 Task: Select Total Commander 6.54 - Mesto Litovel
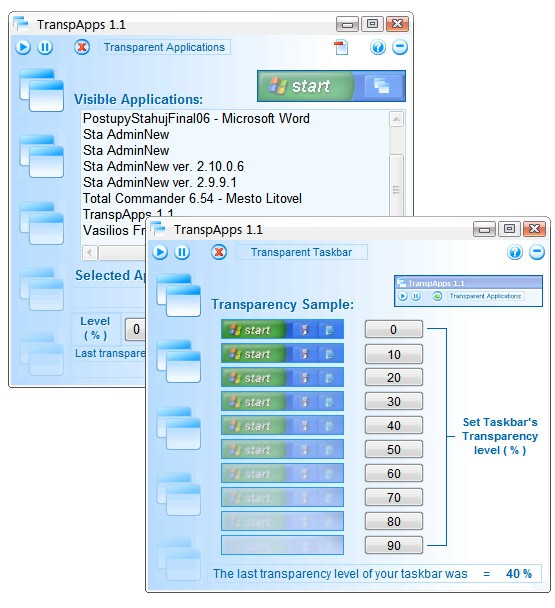tap(192, 198)
